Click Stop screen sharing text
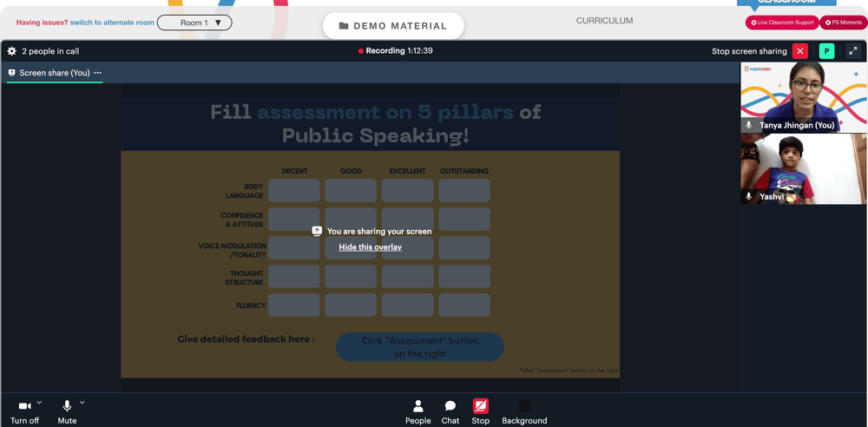Screen dimensions: 868x427 (x=749, y=51)
